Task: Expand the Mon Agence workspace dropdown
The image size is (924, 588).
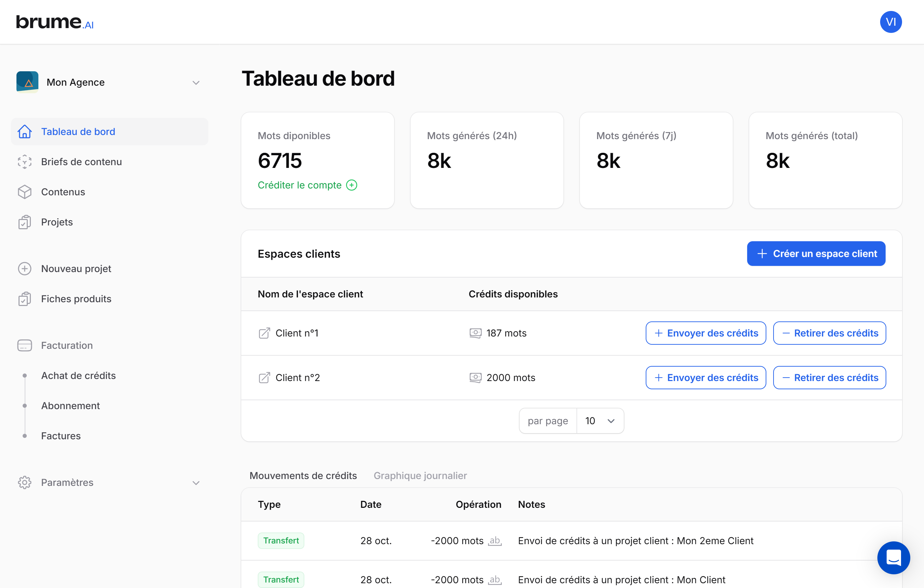Action: pyautogui.click(x=196, y=83)
